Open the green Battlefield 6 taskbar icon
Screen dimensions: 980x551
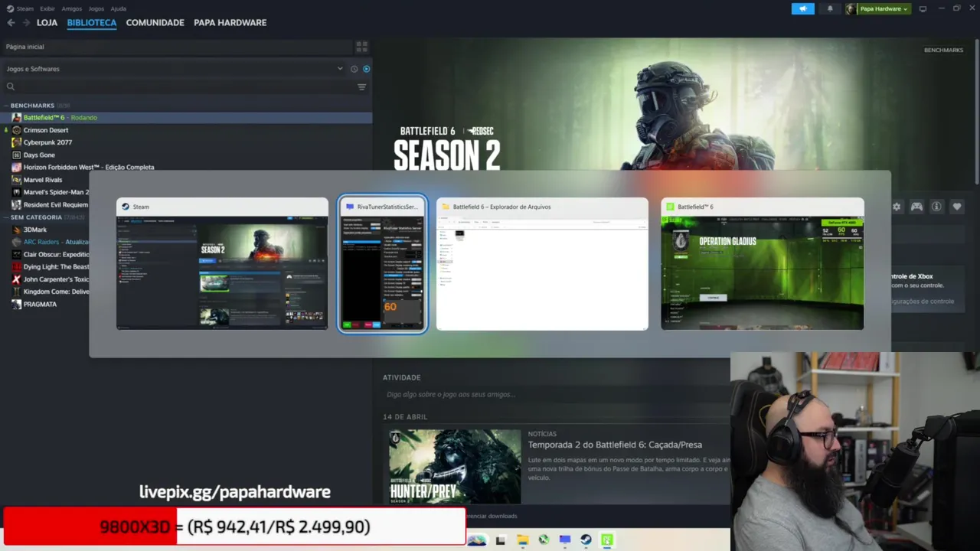pos(607,540)
